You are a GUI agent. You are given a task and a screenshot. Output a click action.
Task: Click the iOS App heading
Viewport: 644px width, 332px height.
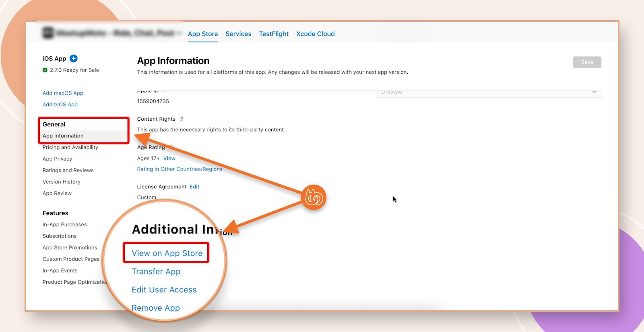[54, 59]
